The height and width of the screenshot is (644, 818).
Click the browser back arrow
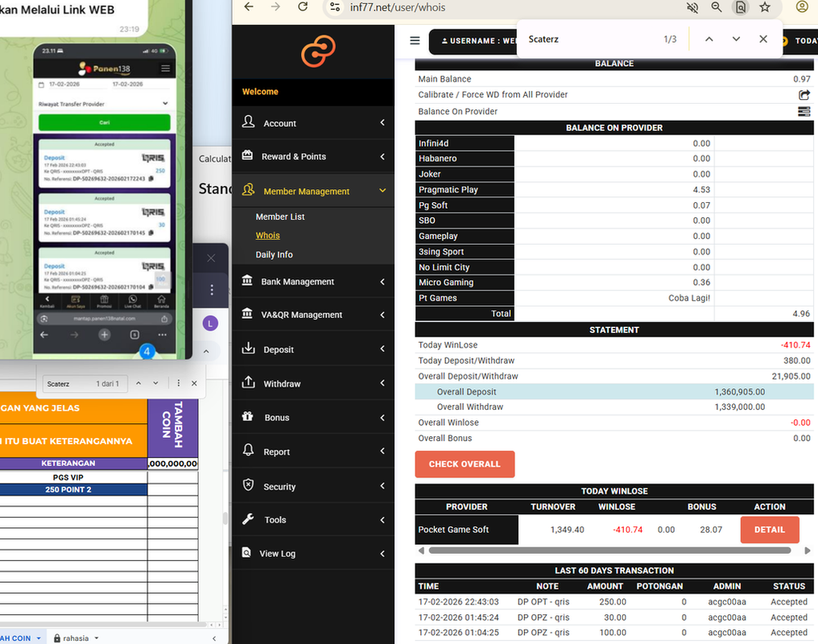click(x=249, y=6)
